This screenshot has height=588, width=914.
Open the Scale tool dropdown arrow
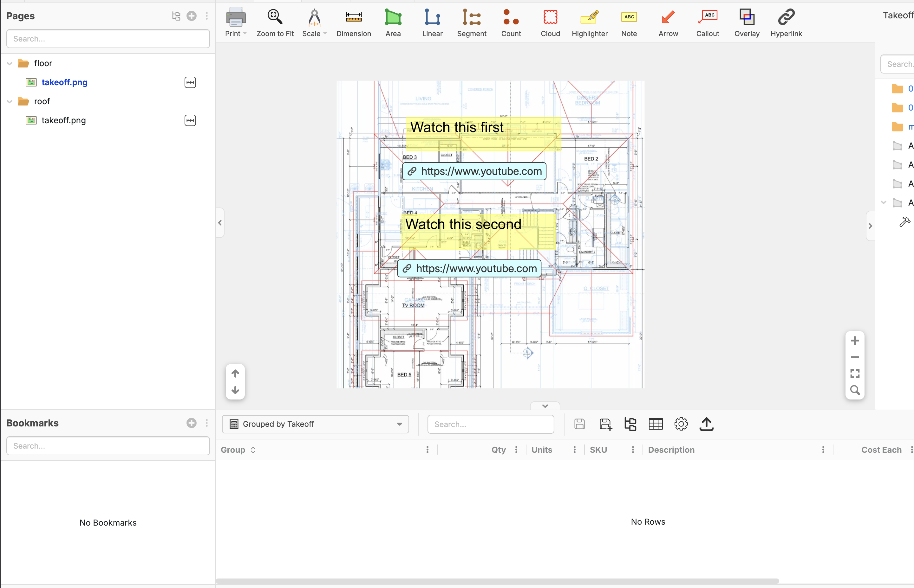pos(325,33)
